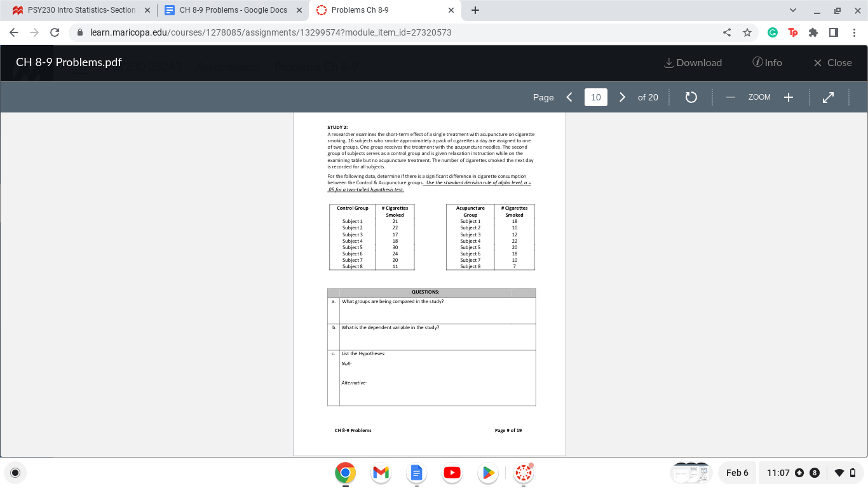
Task: Share this page with the share icon
Action: pyautogui.click(x=727, y=32)
